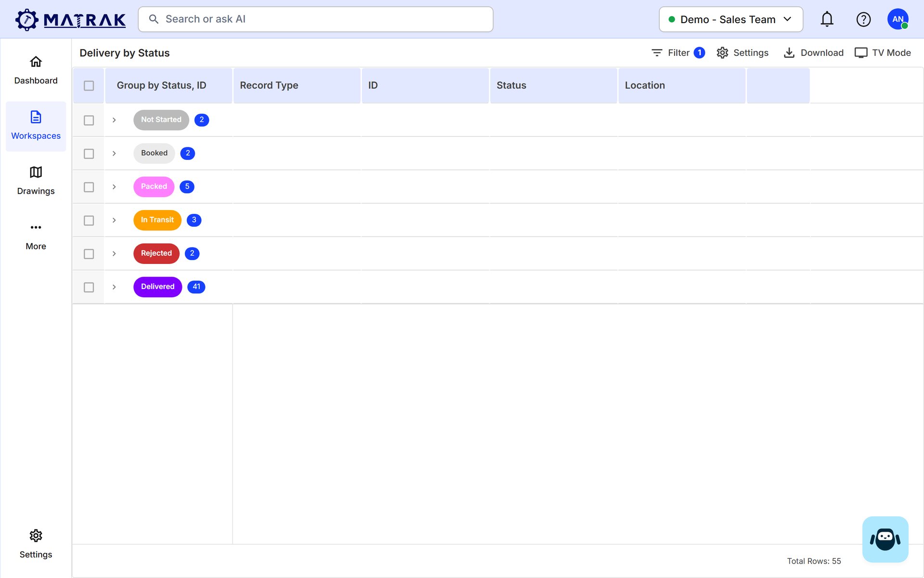The width and height of the screenshot is (924, 578).
Task: Click the Status column header
Action: pos(553,85)
